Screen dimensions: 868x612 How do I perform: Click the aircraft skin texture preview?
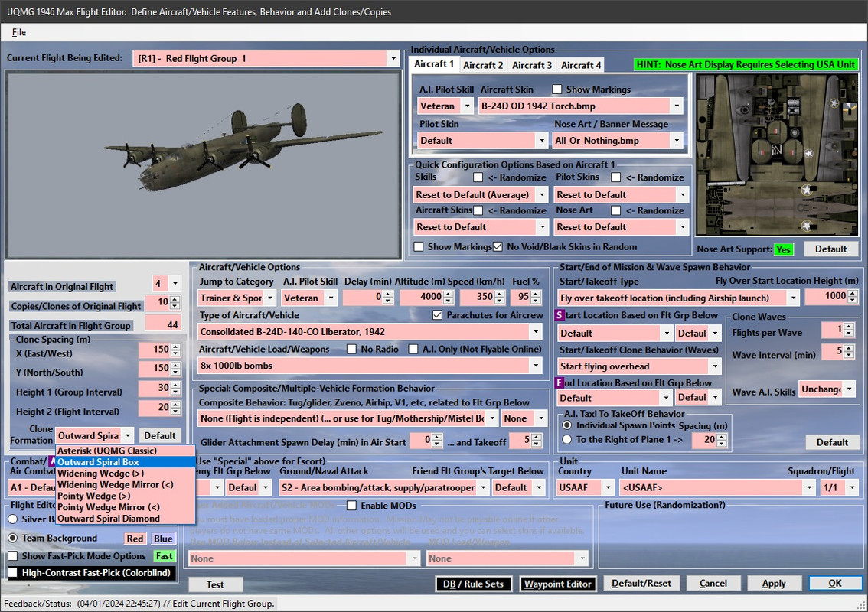(x=776, y=154)
